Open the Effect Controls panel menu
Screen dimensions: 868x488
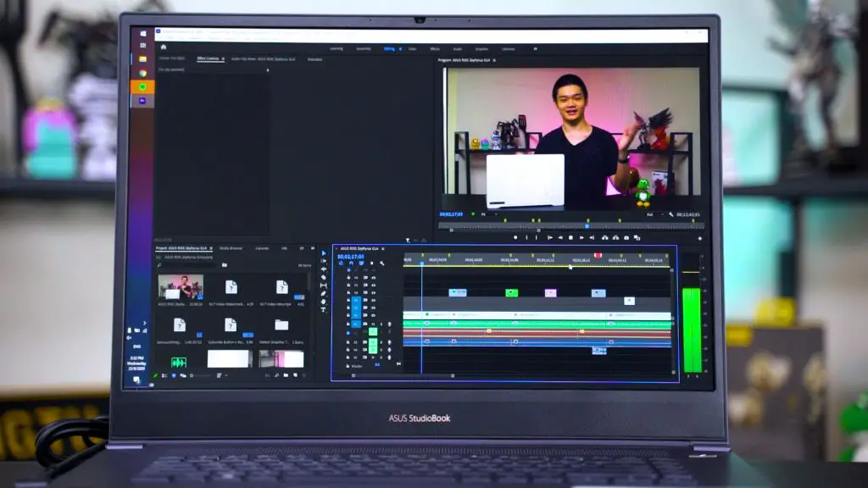point(223,58)
